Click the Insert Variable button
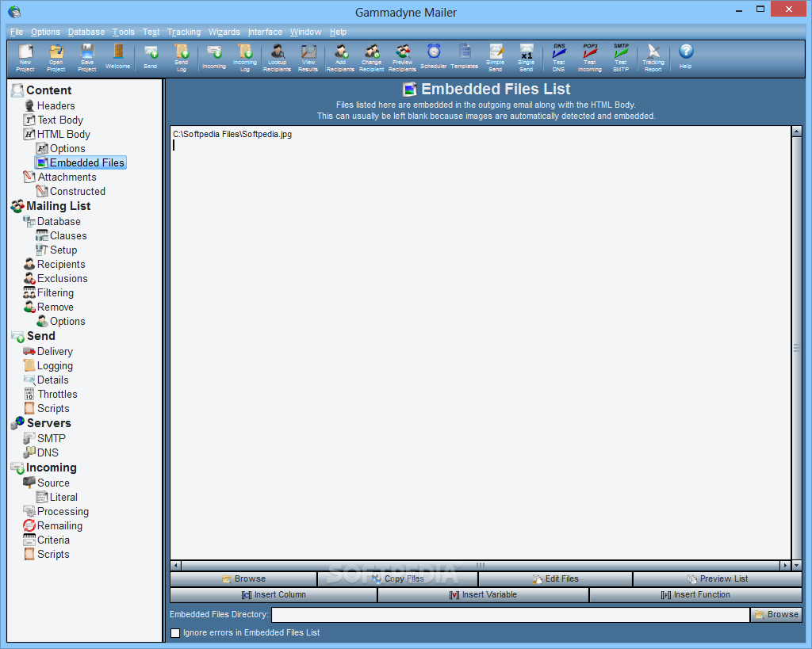812x649 pixels. (483, 594)
